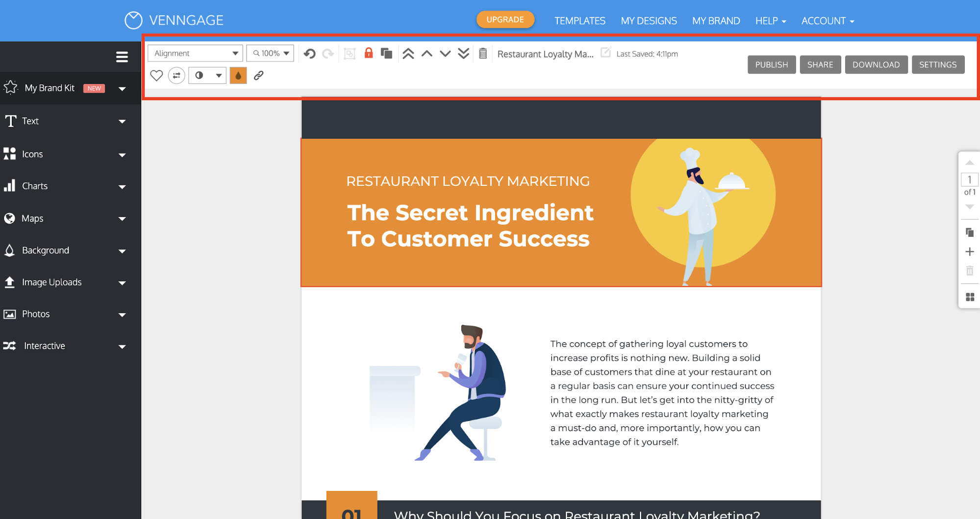Click the redo arrow icon
The height and width of the screenshot is (519, 980).
pyautogui.click(x=328, y=53)
